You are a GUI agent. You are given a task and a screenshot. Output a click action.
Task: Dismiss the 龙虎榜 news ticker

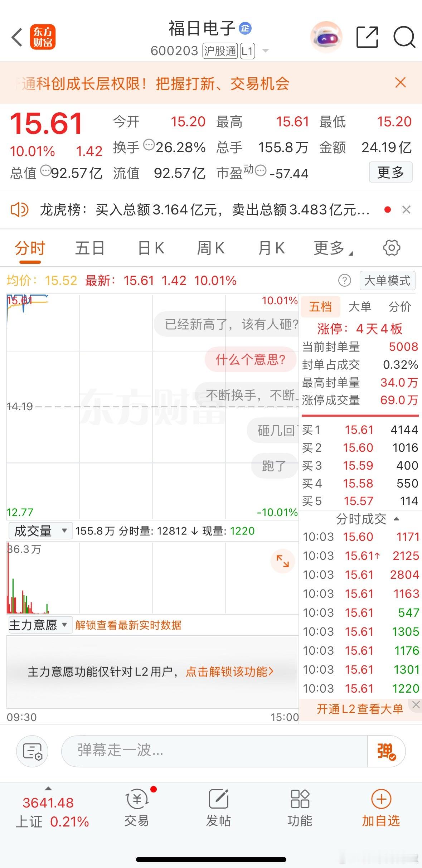pos(406,210)
